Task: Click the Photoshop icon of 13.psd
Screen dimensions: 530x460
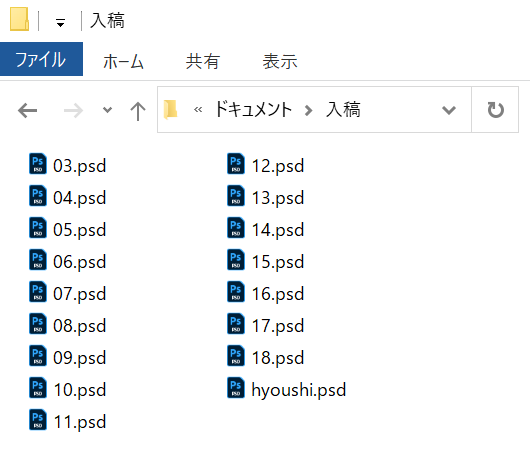Action: pos(236,196)
